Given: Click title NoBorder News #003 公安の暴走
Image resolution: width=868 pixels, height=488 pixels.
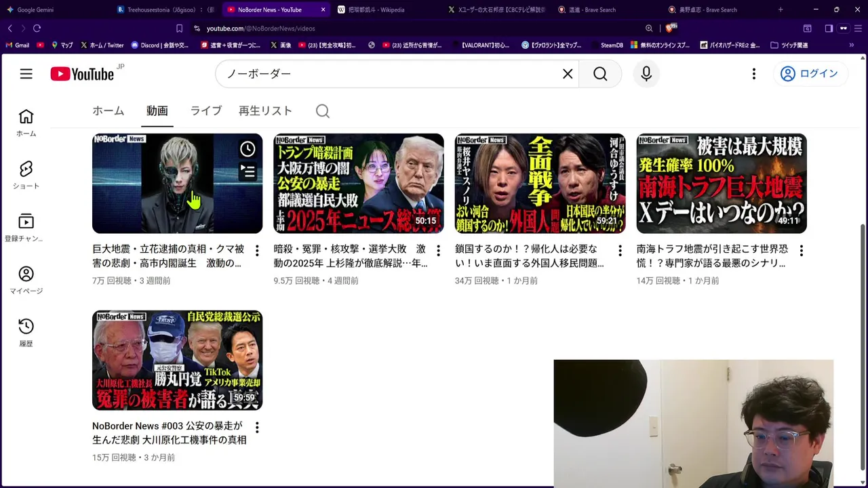Looking at the screenshot, I should 169,433.
